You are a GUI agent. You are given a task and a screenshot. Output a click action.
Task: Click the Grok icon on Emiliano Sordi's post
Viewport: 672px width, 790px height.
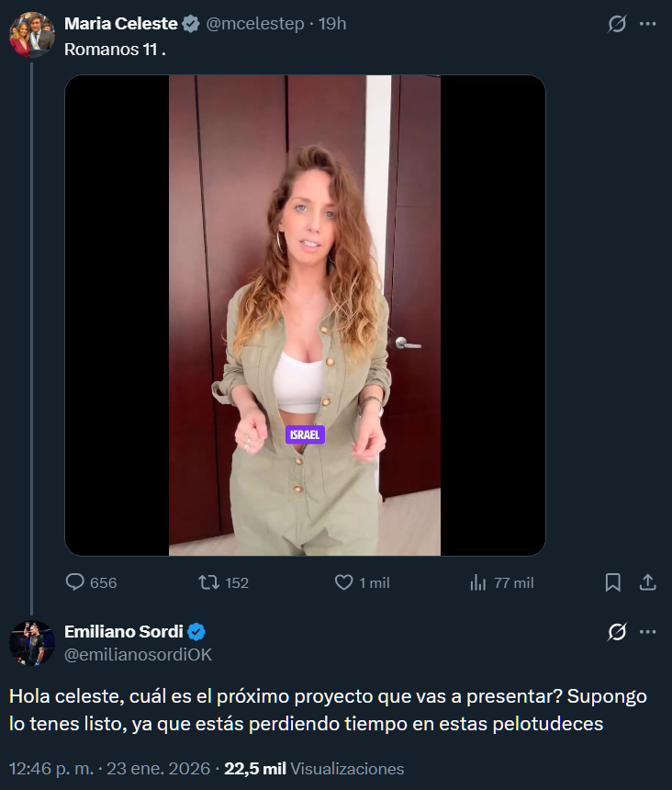pyautogui.click(x=617, y=632)
